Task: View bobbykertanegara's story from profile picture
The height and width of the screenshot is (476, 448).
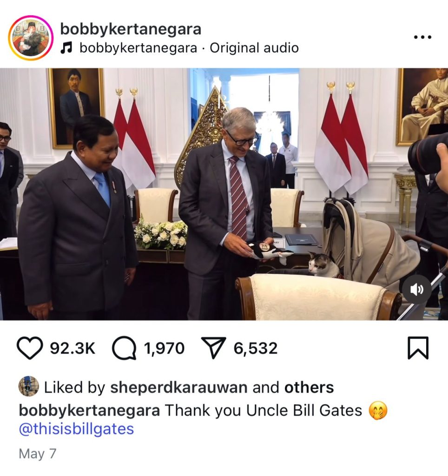Action: [31, 38]
